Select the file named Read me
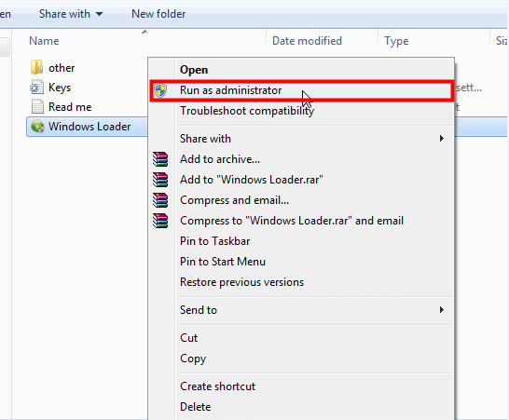The width and height of the screenshot is (509, 420). (x=70, y=107)
